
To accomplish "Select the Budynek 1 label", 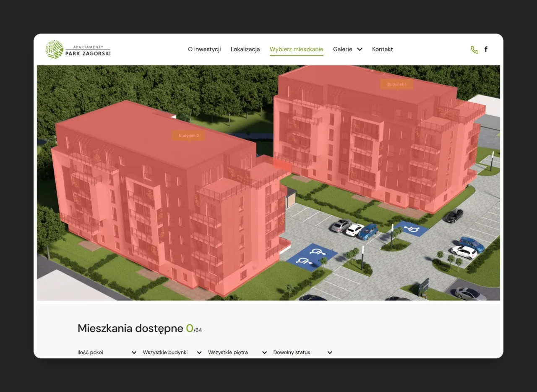I will coord(396,84).
